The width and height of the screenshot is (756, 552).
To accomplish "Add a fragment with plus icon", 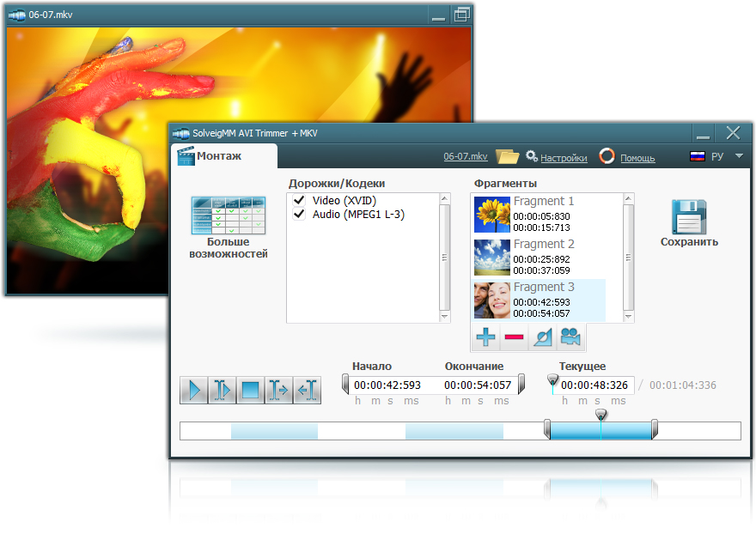I will [485, 337].
